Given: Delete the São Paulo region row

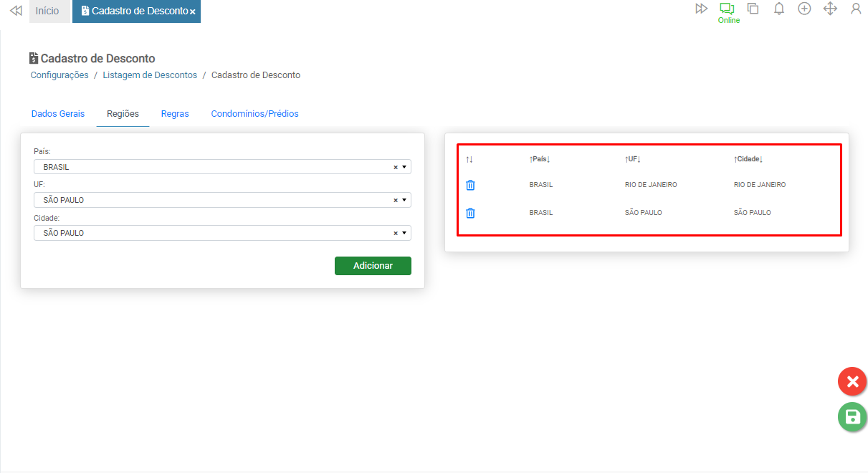Looking at the screenshot, I should point(470,213).
